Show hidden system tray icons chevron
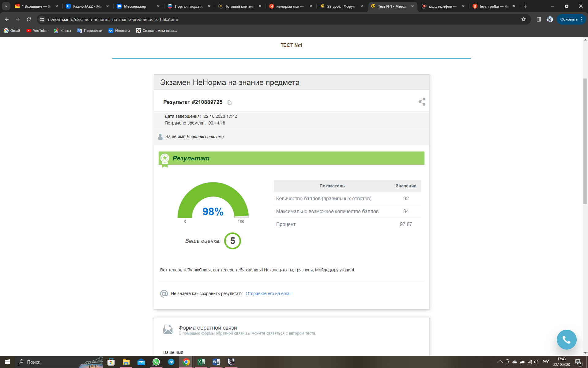The height and width of the screenshot is (368, 588). click(500, 362)
